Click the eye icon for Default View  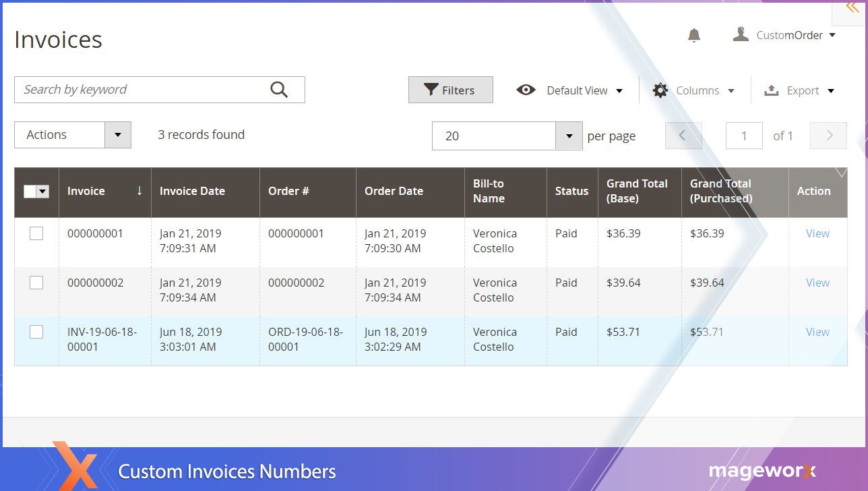pyautogui.click(x=526, y=90)
